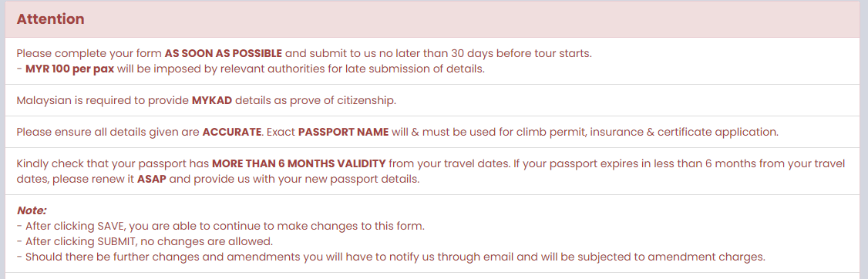The width and height of the screenshot is (868, 279).
Task: Select the bold ASAP word
Action: point(151,180)
